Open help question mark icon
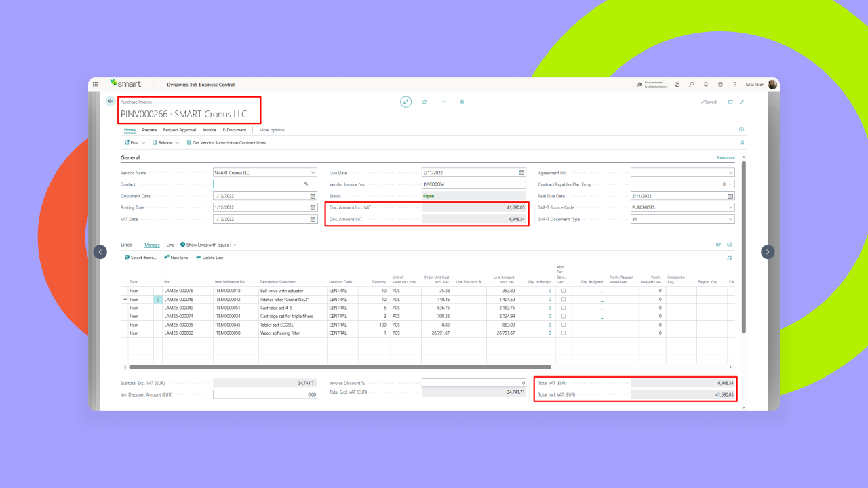 click(x=734, y=85)
